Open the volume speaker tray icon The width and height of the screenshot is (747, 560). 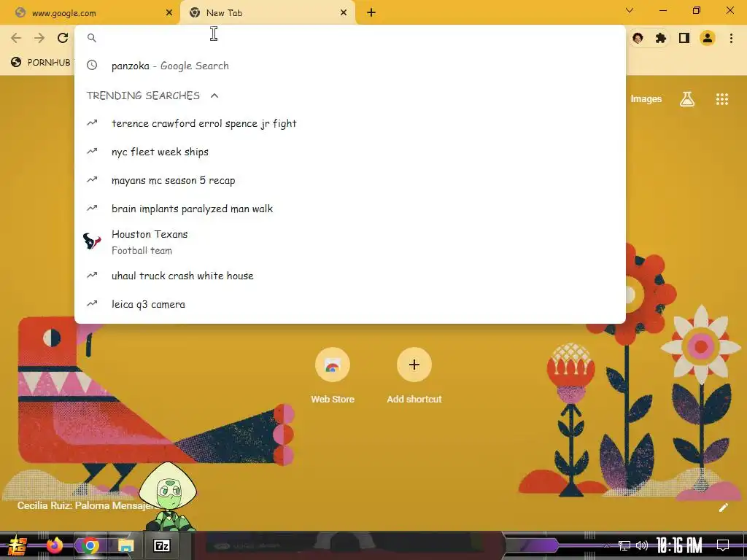point(642,545)
